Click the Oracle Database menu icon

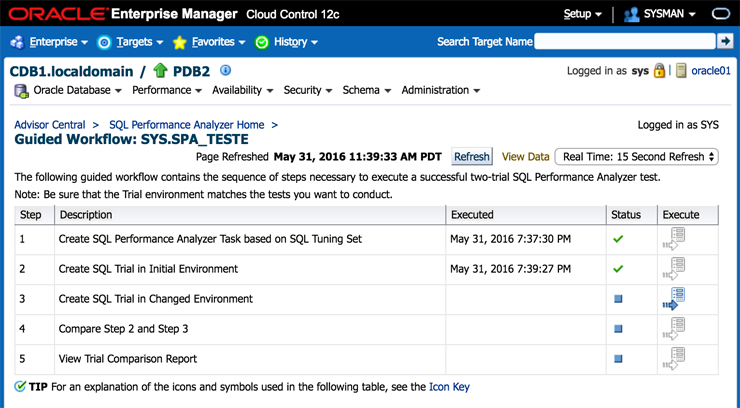(x=21, y=91)
